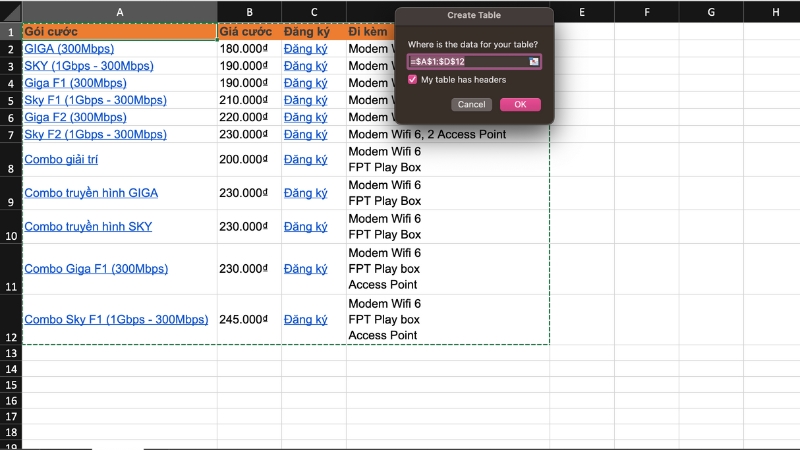Viewport: 800px width, 450px height.
Task: Click Đăng ký link for Combo giải trí
Action: (x=305, y=160)
